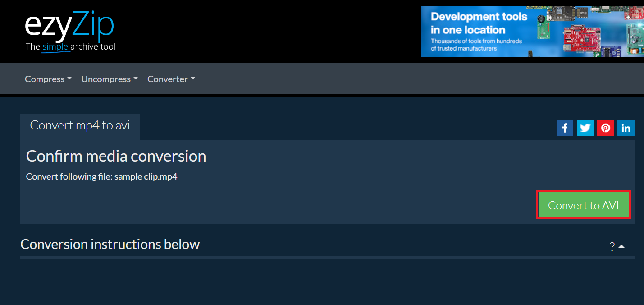Open help via the question mark icon
Image resolution: width=644 pixels, height=305 pixels.
coord(612,247)
